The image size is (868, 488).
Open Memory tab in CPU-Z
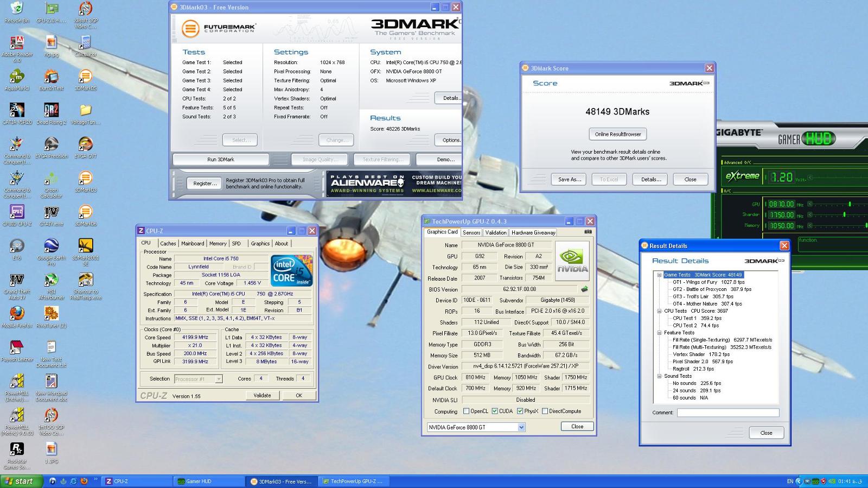point(218,244)
